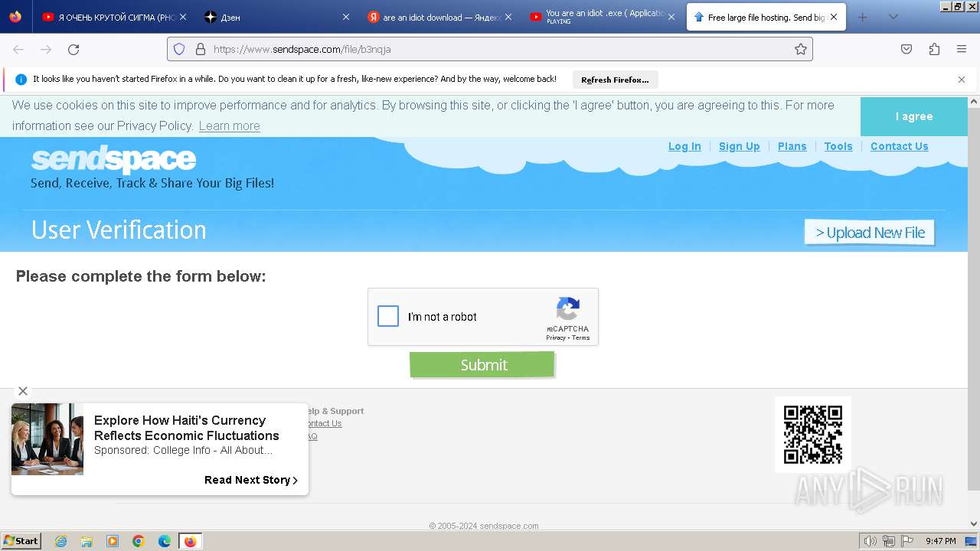This screenshot has width=980, height=551.
Task: Open the Sign Up page
Action: click(x=739, y=146)
